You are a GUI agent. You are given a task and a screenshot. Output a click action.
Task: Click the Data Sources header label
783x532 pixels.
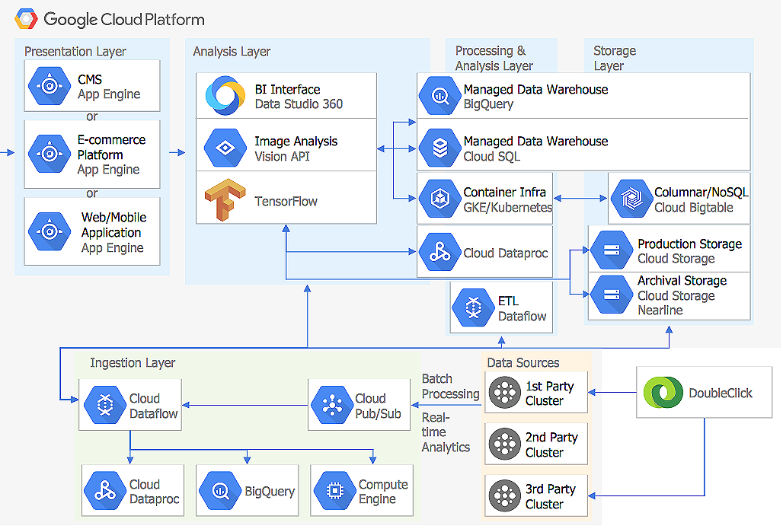pyautogui.click(x=523, y=363)
